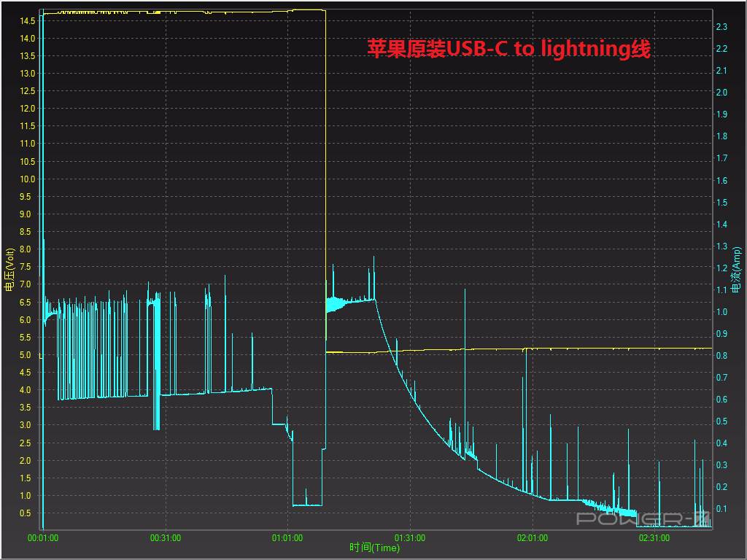The width and height of the screenshot is (747, 560).
Task: Select time label 02:31:00
Action: coord(654,538)
